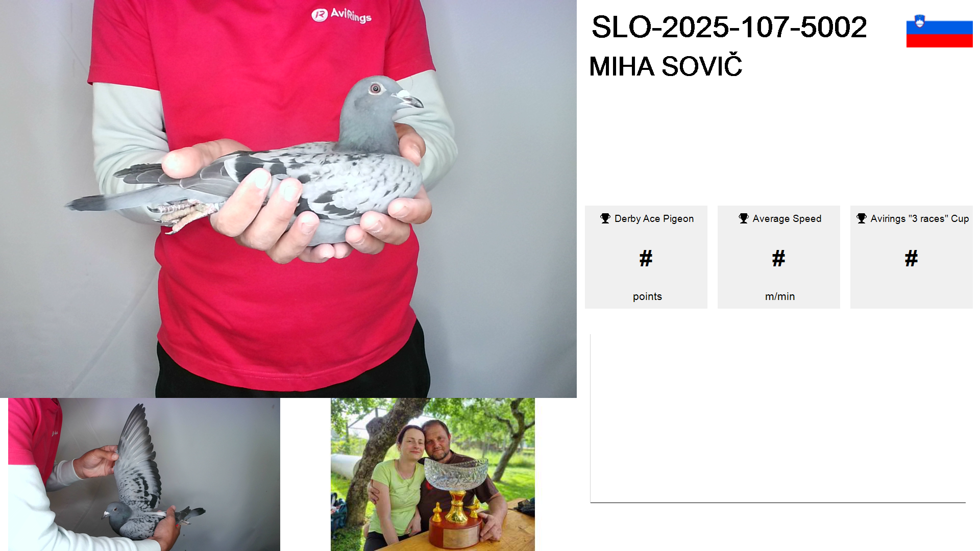
Task: Click the Derby Ace Pigeon trophy icon
Action: (x=605, y=218)
